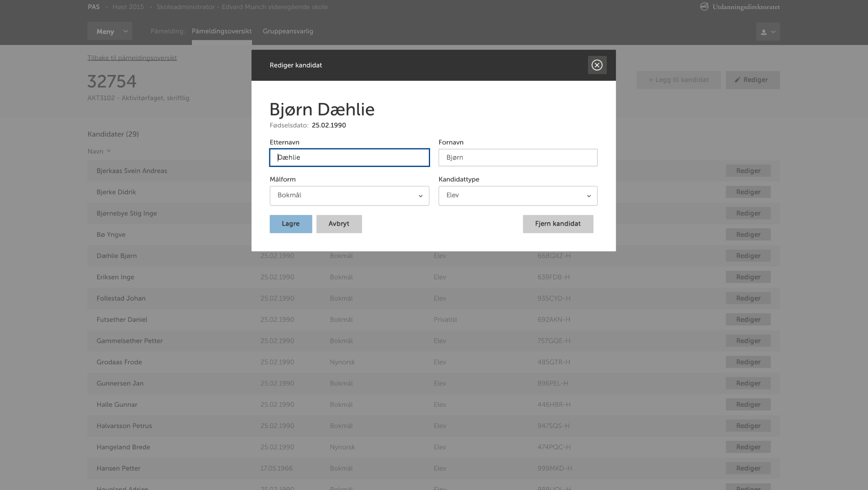This screenshot has height=490, width=868.
Task: Edit candidate Dæhlie Bjørn row
Action: [x=748, y=256]
